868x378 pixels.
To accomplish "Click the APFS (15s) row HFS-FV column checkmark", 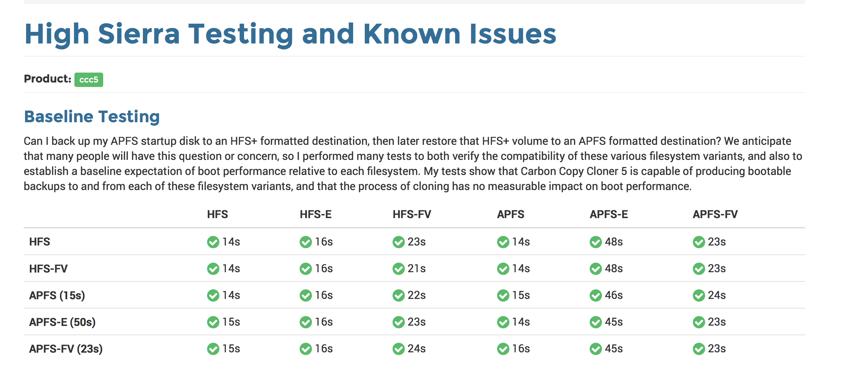I will pos(398,295).
